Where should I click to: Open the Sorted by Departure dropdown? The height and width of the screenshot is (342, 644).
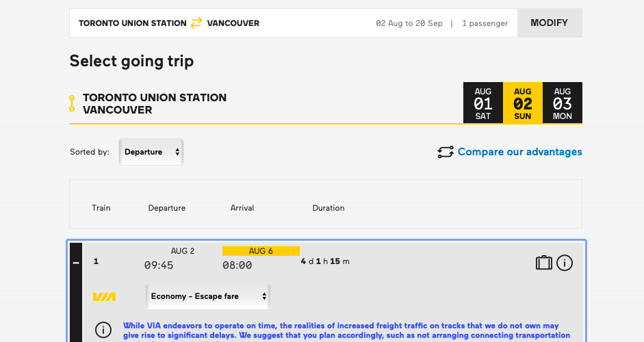(151, 152)
